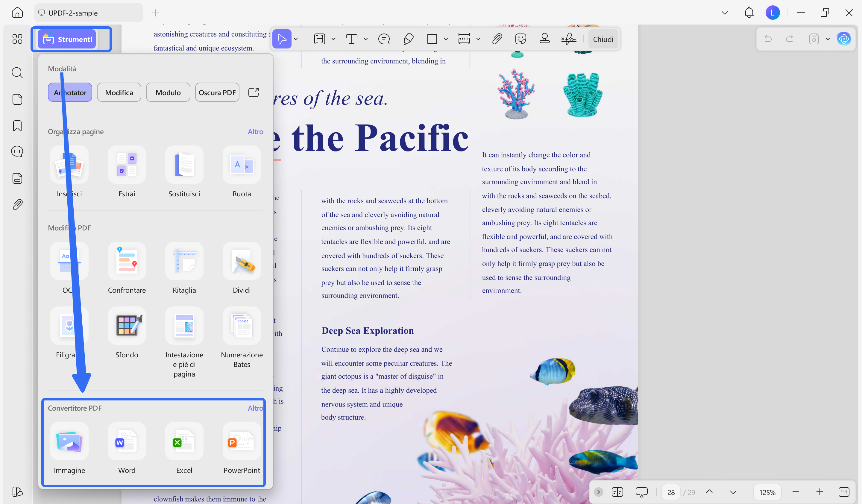
Task: Expand the cursor tool options arrow
Action: coord(296,39)
